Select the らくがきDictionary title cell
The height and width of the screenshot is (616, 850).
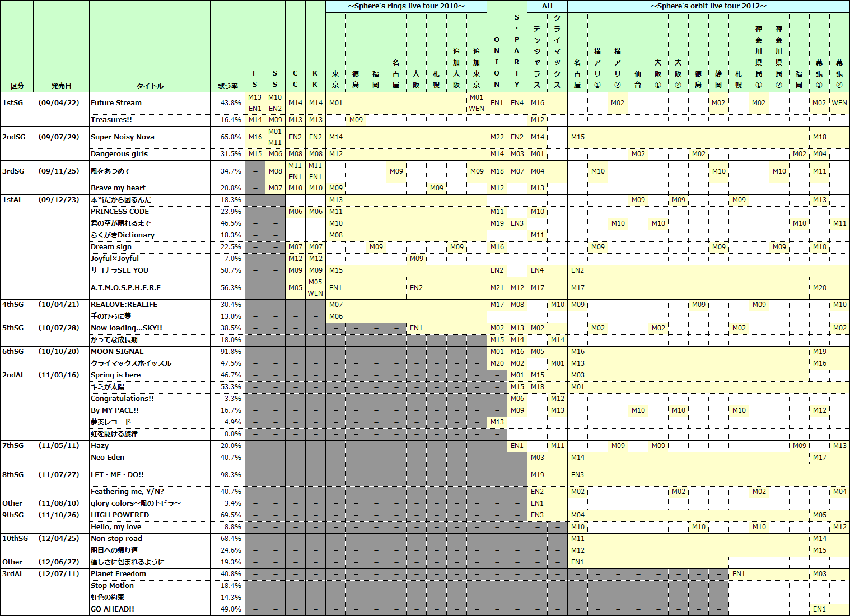[x=150, y=235]
